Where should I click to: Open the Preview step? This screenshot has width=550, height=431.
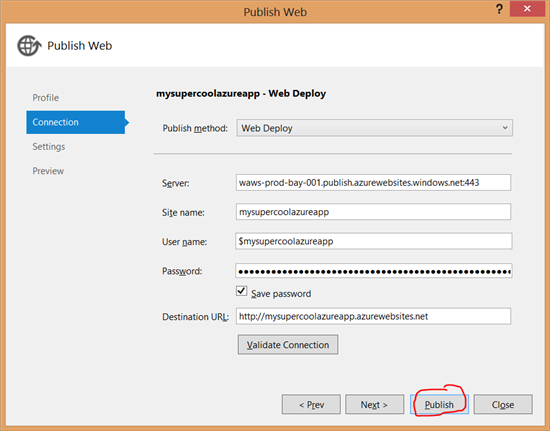pos(48,171)
